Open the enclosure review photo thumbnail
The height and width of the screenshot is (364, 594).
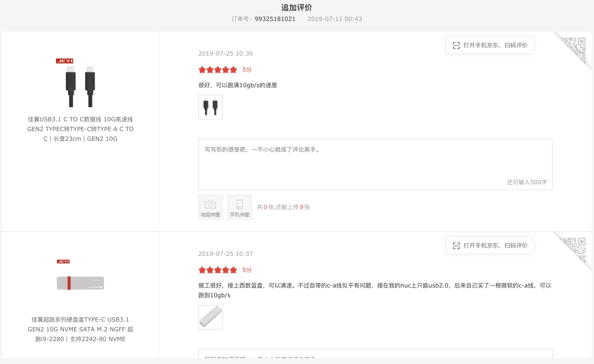210,317
